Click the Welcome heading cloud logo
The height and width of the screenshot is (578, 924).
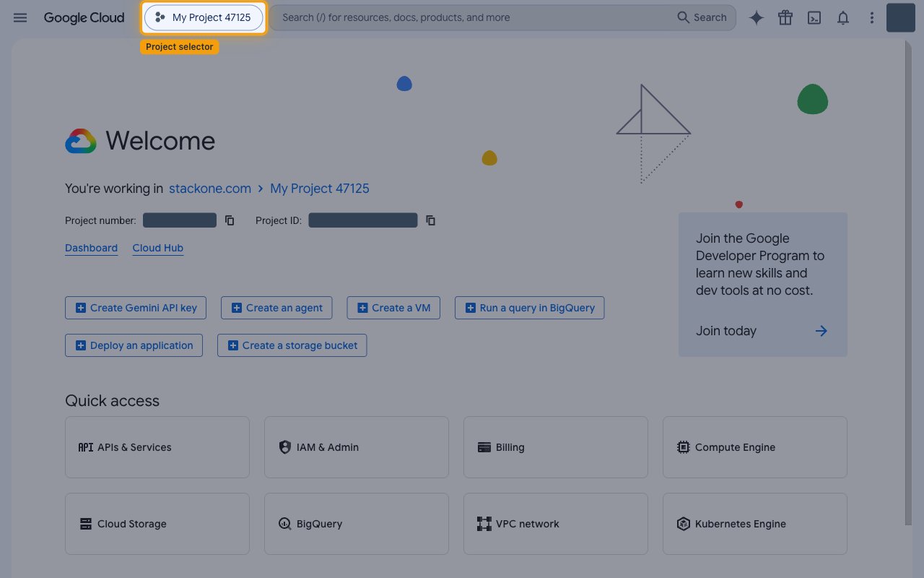pos(81,141)
